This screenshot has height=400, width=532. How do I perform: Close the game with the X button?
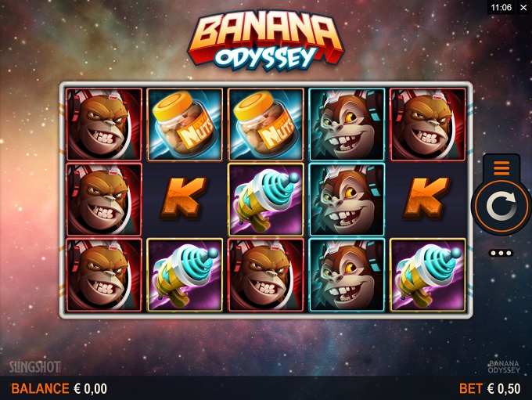click(x=523, y=8)
